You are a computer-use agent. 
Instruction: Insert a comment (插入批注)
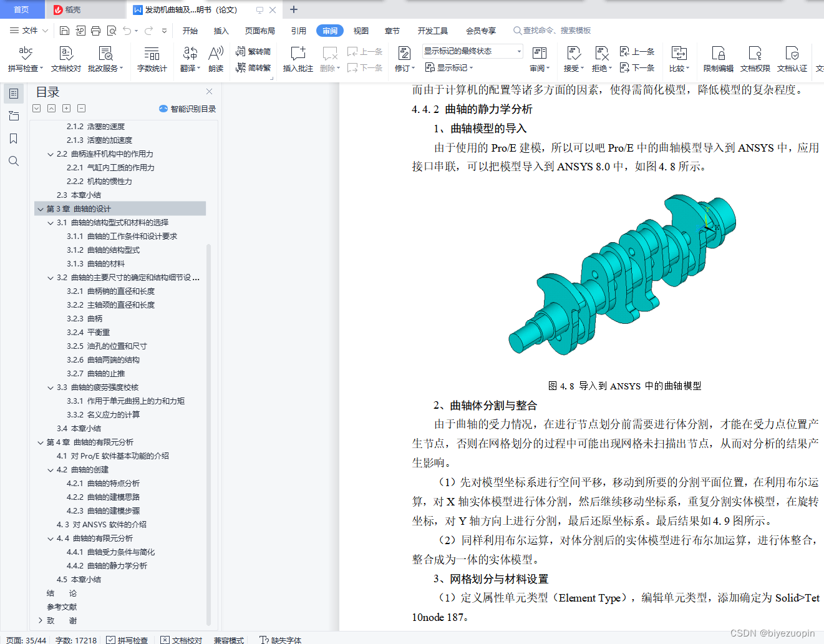[298, 59]
